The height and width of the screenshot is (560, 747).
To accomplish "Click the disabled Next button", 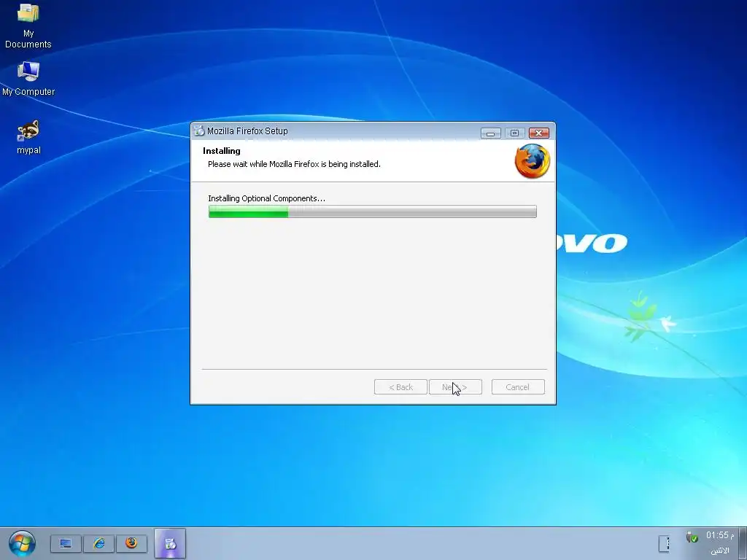I will (455, 387).
